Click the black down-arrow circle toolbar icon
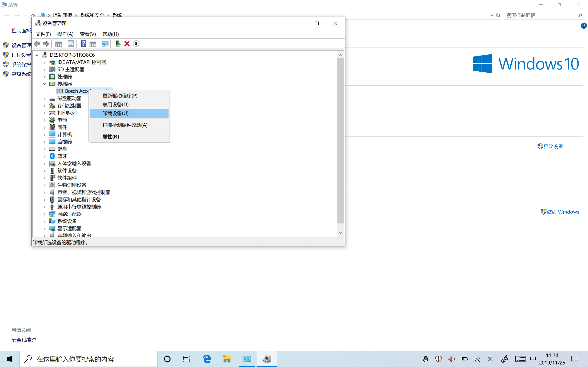The image size is (588, 367). (136, 44)
